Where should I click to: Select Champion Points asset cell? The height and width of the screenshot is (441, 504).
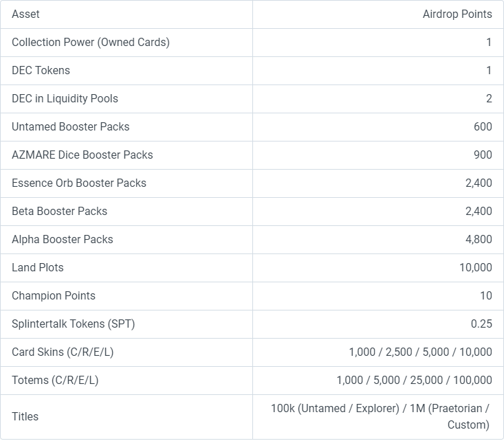pyautogui.click(x=127, y=296)
